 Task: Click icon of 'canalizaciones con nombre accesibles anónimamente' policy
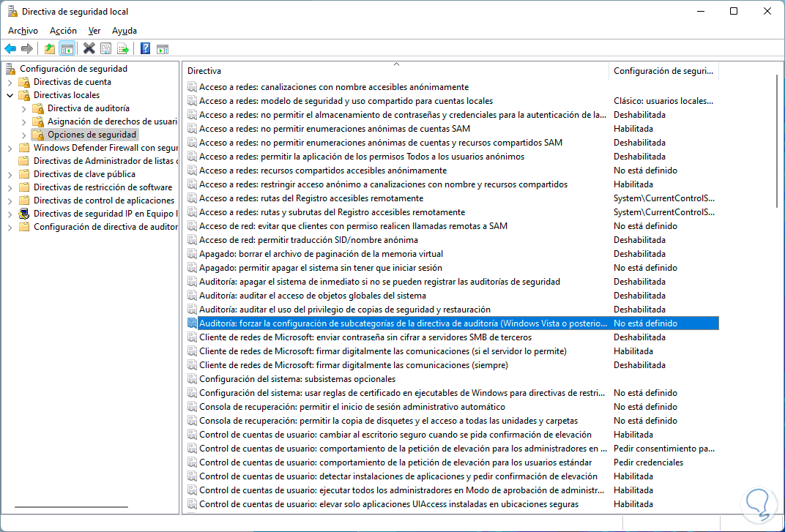point(192,87)
